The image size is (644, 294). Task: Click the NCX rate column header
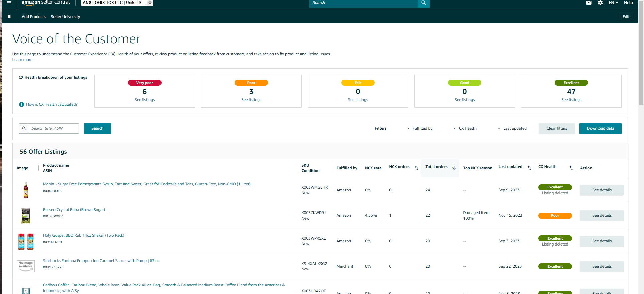pyautogui.click(x=373, y=168)
